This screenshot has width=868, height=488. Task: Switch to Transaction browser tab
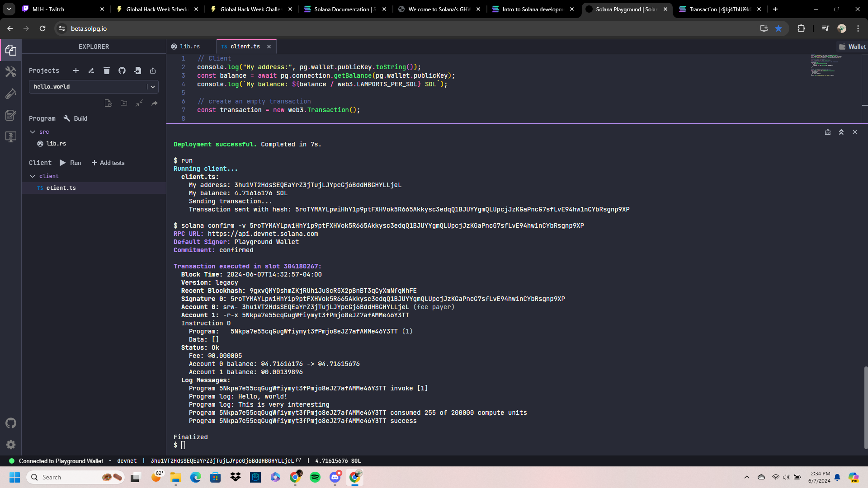[720, 9]
